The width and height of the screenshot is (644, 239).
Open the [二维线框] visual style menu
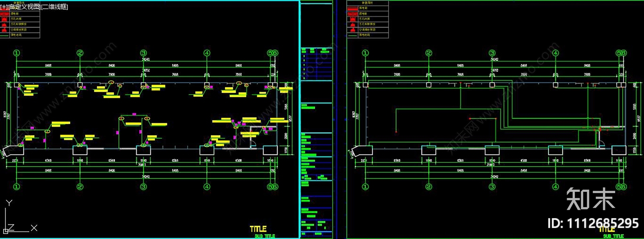55,7
